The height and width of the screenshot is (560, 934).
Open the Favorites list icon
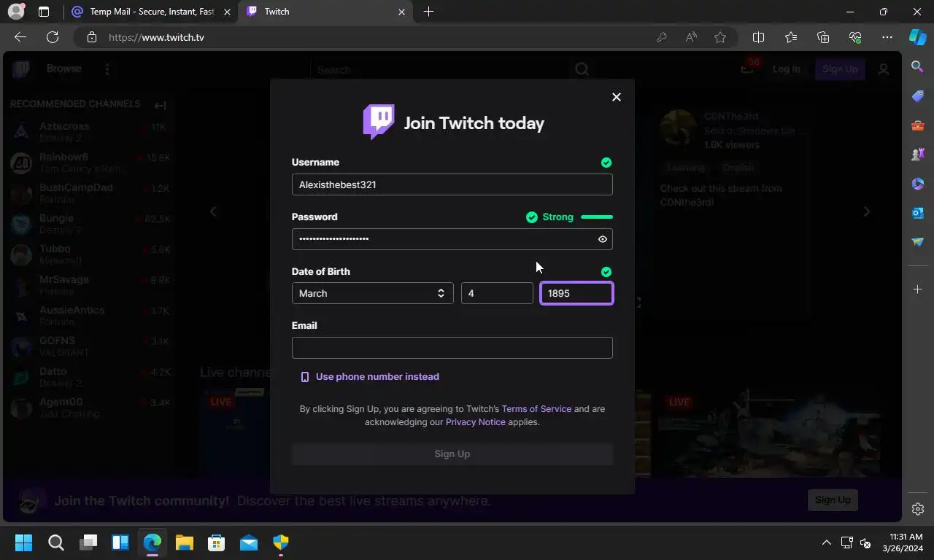791,37
